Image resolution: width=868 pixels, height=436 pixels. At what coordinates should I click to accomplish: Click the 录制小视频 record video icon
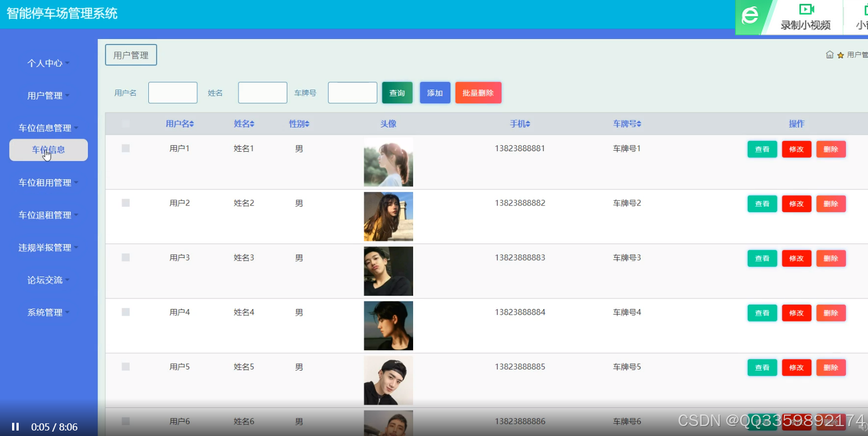[x=806, y=9]
